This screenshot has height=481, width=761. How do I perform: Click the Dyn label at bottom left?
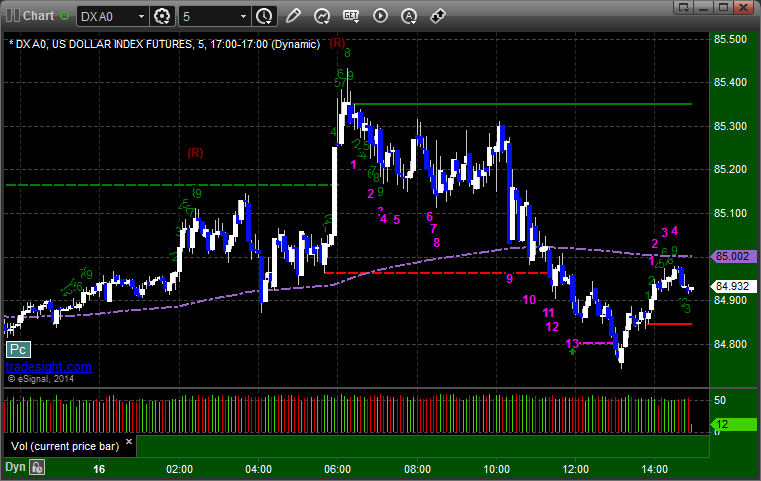pos(15,467)
